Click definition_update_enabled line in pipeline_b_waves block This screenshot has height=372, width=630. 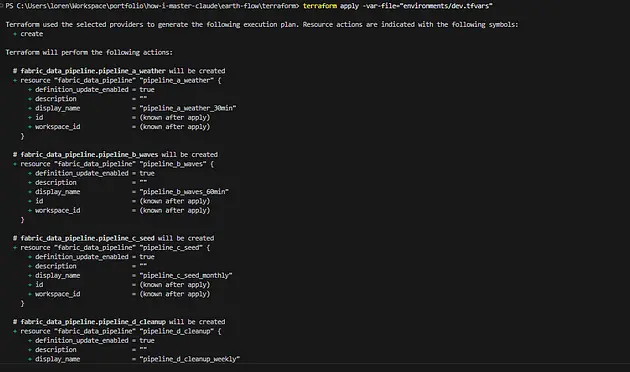[91, 173]
